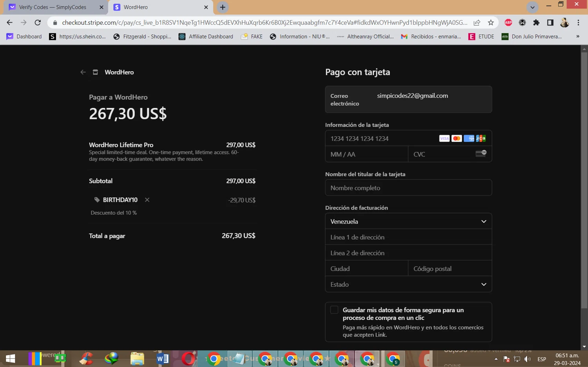Open the us.shein.co bookmark
This screenshot has width=588, height=367.
click(x=77, y=36)
